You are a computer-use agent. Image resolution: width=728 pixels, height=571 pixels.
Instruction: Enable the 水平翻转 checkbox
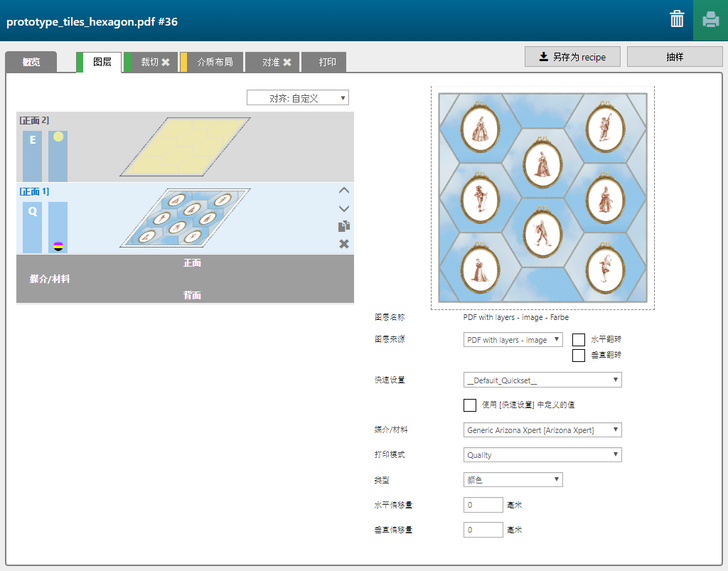[x=579, y=340]
